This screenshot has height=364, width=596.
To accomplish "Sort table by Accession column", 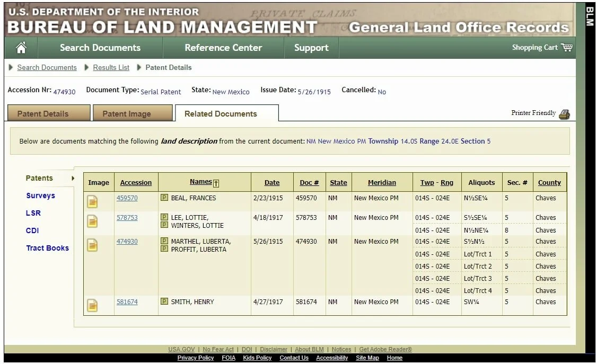I will pyautogui.click(x=136, y=182).
